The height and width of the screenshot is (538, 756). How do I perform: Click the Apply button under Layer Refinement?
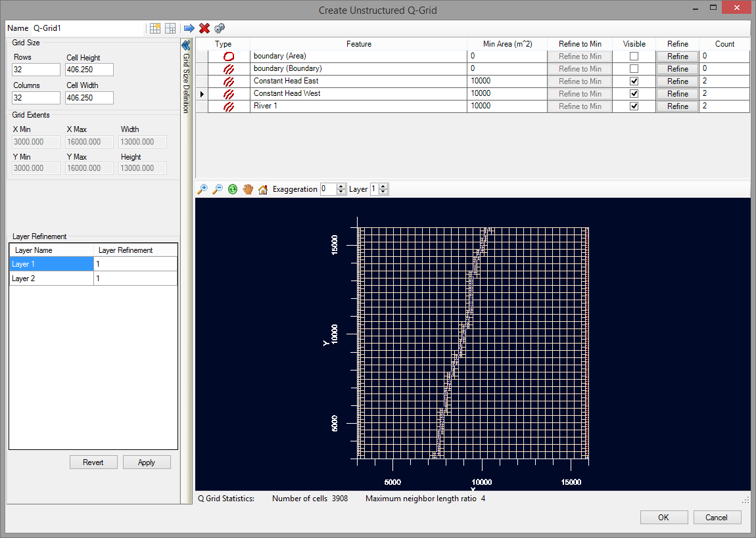(x=147, y=462)
